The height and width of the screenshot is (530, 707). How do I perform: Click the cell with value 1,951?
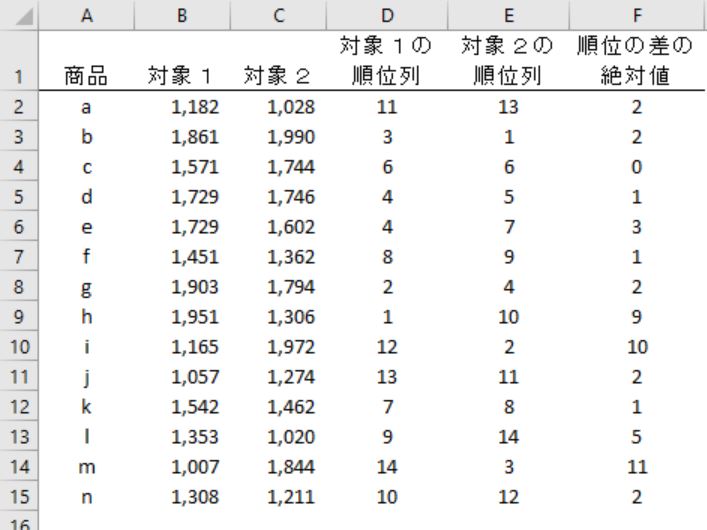pyautogui.click(x=182, y=316)
